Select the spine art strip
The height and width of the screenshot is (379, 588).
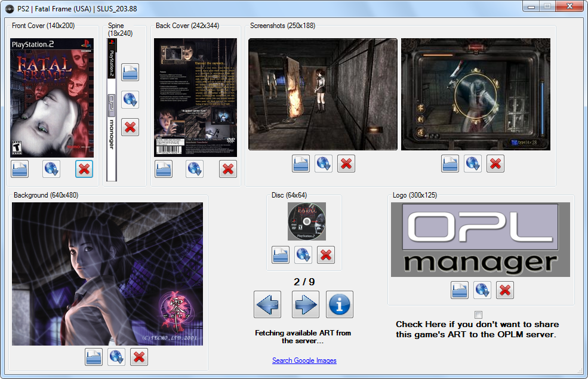click(x=112, y=110)
